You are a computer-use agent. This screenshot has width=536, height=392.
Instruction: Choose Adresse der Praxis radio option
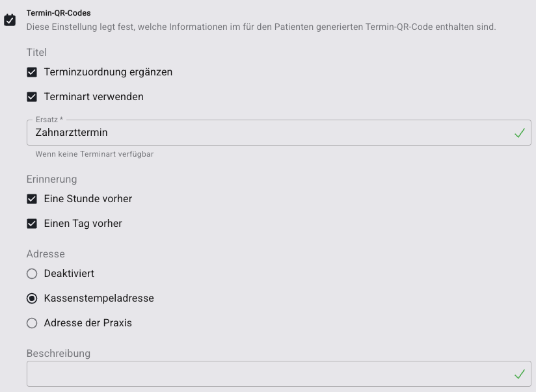point(32,323)
